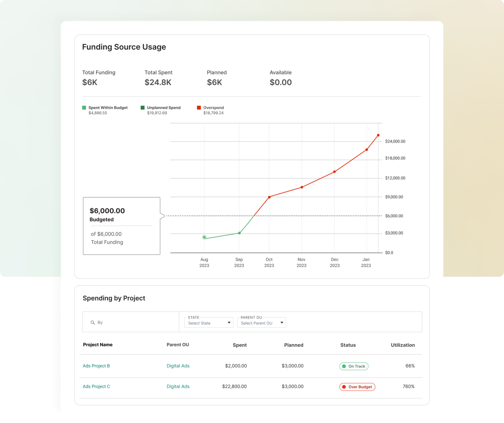504x423 pixels.
Task: Select the highlighted Aug 2023 data point
Action: 204,237
